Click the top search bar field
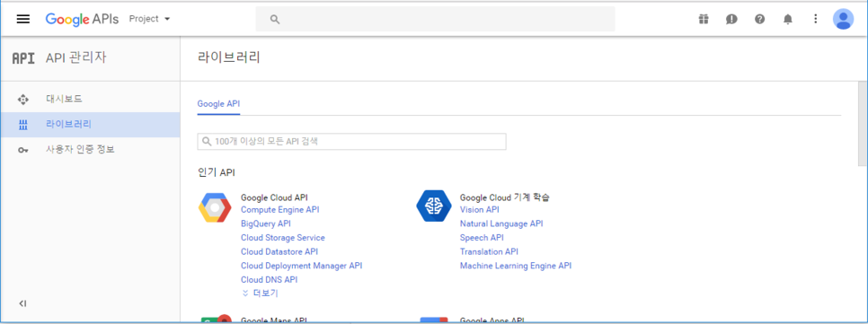Viewport: 868px width, 324px height. (435, 20)
